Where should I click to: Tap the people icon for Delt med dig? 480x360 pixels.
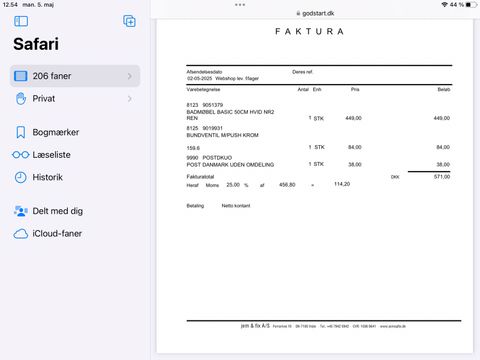[21, 211]
